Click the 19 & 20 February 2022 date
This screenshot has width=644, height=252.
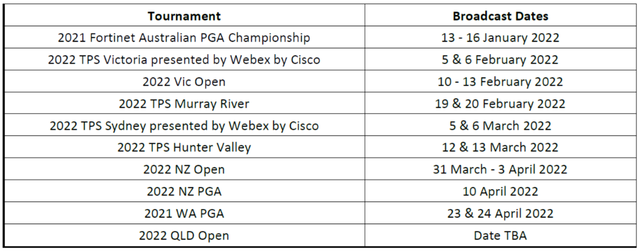[x=500, y=103]
